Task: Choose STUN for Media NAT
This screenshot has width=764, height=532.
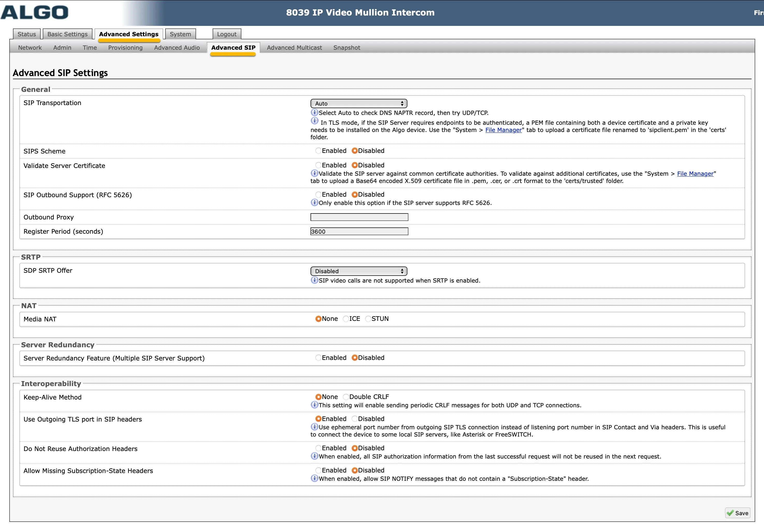Action: click(368, 319)
